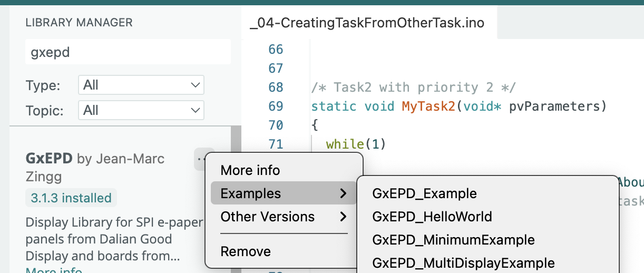Click the line number 69 in the gutter
Viewport: 644px width, 273px height.
tap(276, 106)
